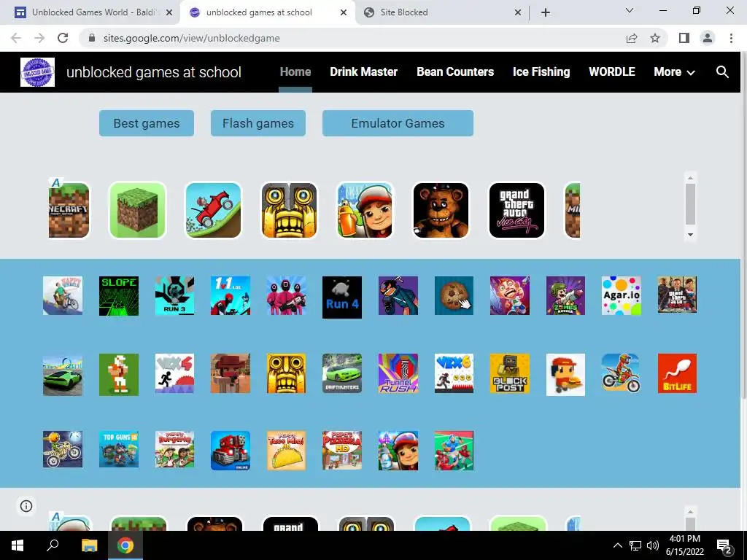
Task: Launch the Agar.io game icon
Action: pyautogui.click(x=622, y=296)
